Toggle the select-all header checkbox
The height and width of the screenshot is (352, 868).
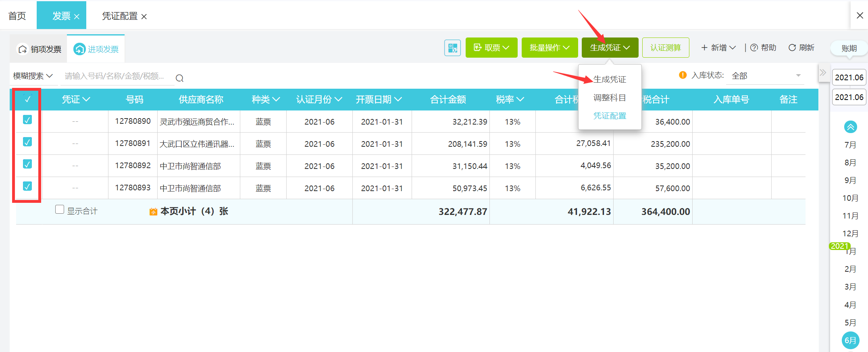pos(27,99)
